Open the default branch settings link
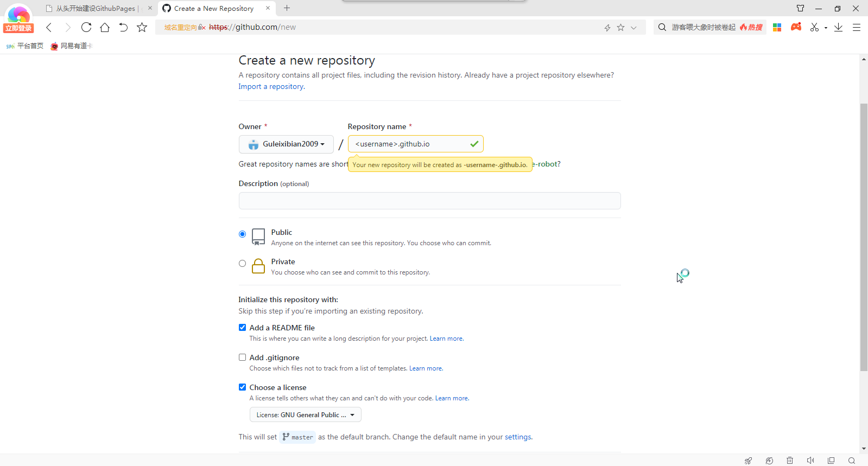Viewport: 868px width, 466px height. point(518,437)
